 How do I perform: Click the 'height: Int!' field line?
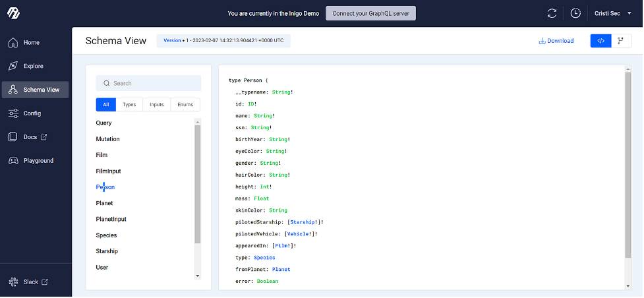(253, 187)
